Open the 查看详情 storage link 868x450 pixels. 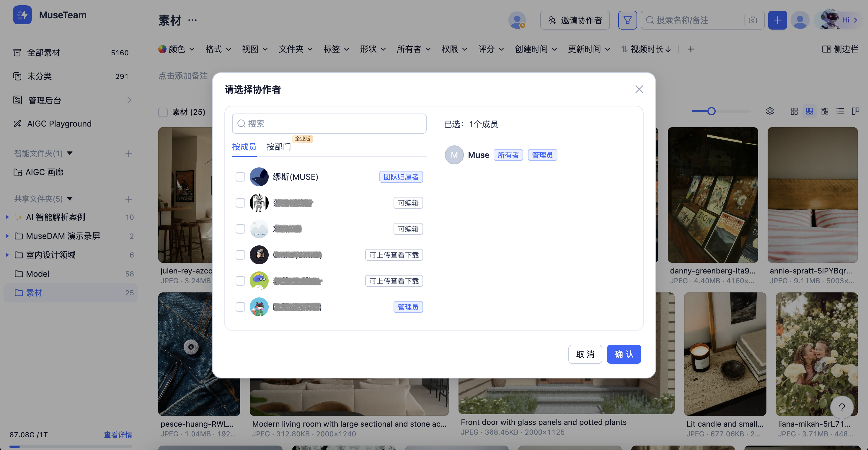118,435
